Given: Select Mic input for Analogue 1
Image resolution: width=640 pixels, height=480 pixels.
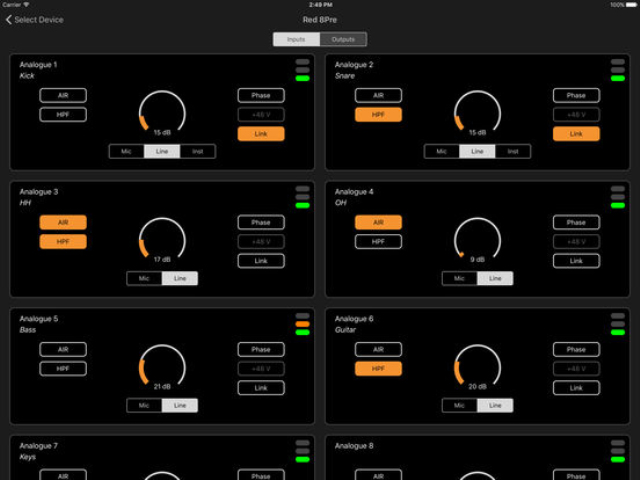Looking at the screenshot, I should click(x=127, y=152).
